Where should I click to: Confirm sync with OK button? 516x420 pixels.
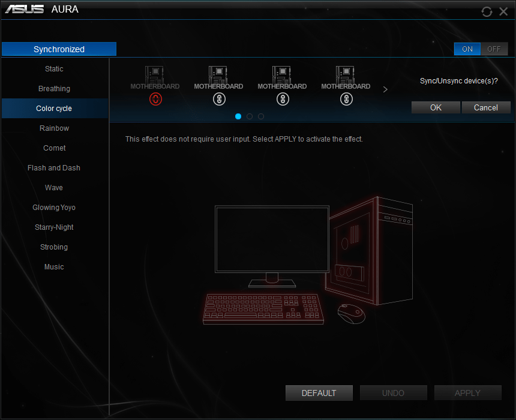coord(436,107)
